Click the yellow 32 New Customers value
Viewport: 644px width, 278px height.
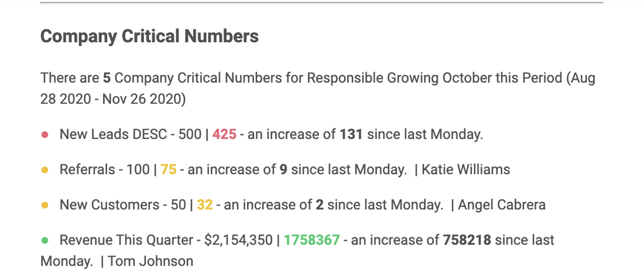point(205,204)
